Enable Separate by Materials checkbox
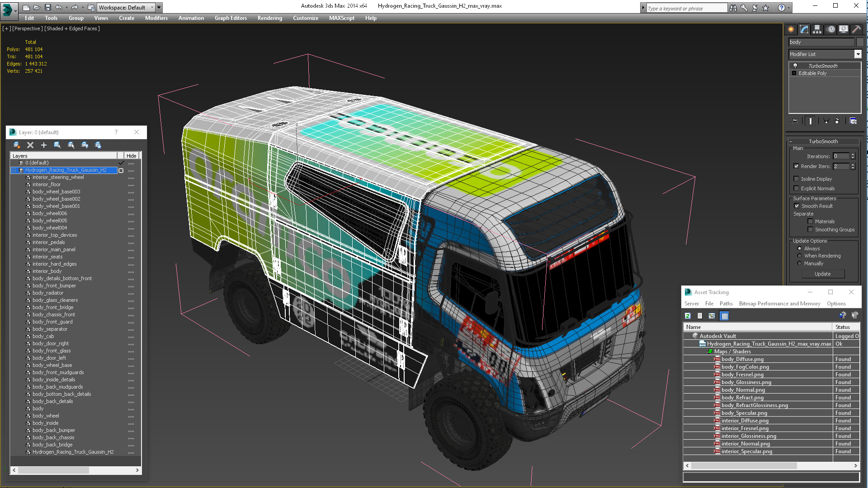868x488 pixels. click(810, 221)
